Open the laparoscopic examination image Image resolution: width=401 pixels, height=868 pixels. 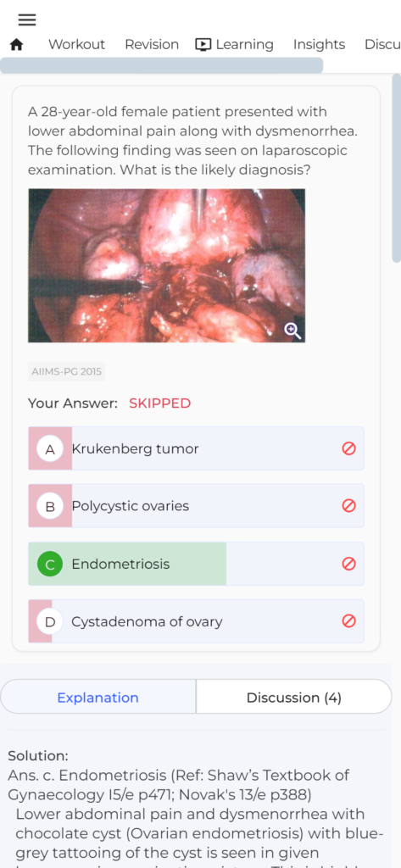(x=167, y=265)
